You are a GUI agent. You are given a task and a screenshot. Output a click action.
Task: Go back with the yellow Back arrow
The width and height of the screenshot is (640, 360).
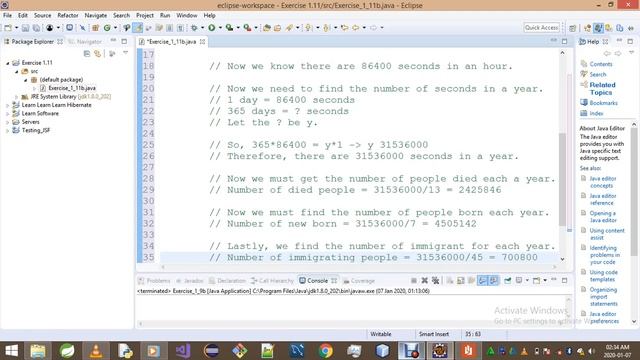coord(356,28)
